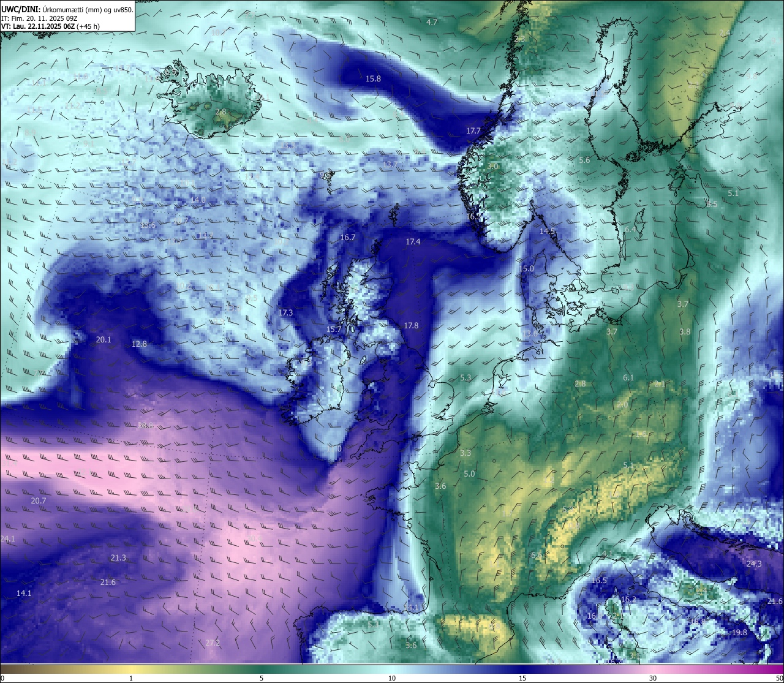The width and height of the screenshot is (784, 683).
Task: Click the 5.6 value over Sweden
Action: tap(584, 160)
